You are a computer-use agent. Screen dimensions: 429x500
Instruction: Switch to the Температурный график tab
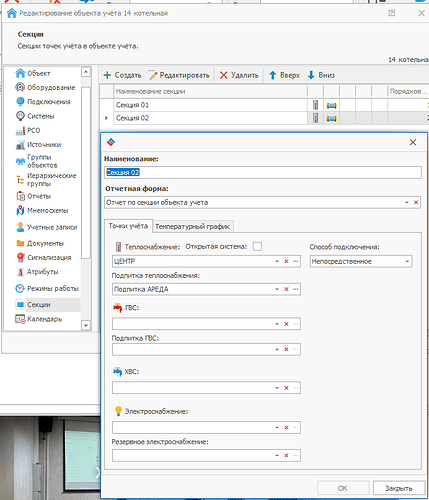point(193,227)
